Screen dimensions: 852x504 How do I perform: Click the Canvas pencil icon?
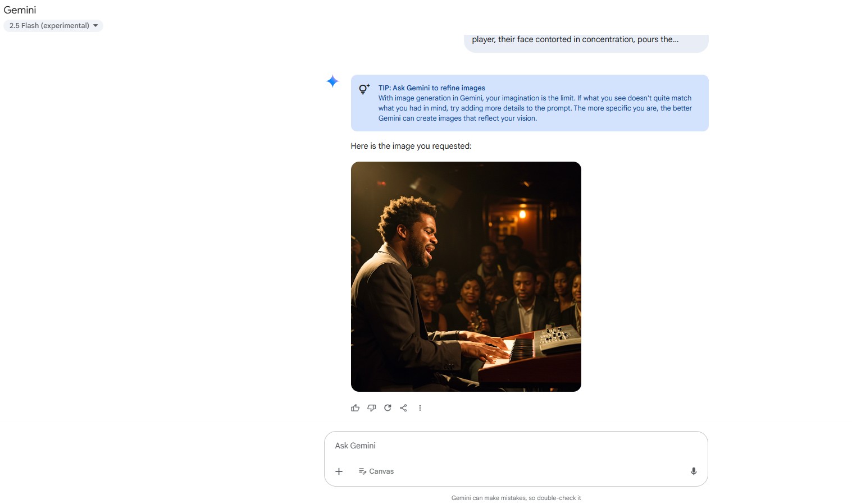[x=362, y=471]
